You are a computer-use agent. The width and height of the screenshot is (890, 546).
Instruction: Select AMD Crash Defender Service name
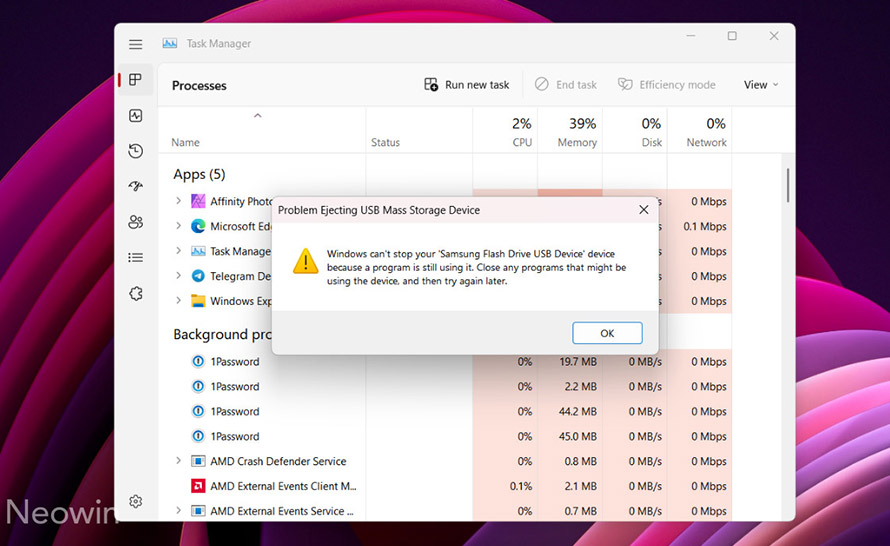278,461
